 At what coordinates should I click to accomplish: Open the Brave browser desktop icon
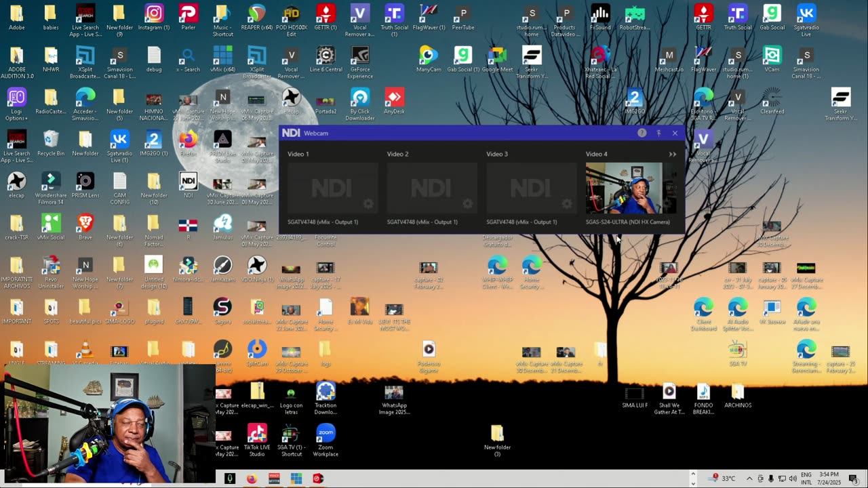(x=85, y=228)
